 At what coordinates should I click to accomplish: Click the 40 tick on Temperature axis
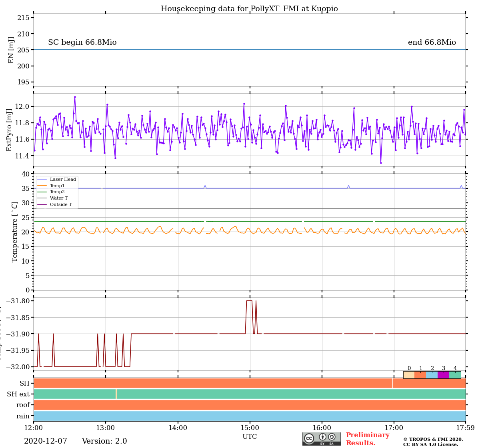pos(26,174)
